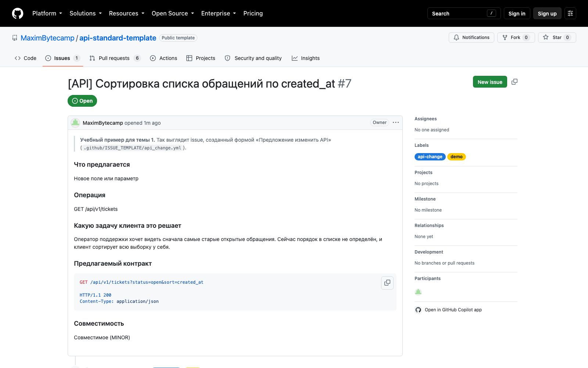Open the MaximBytecamp owner profile link
Viewport: 588px width, 368px height.
point(47,38)
